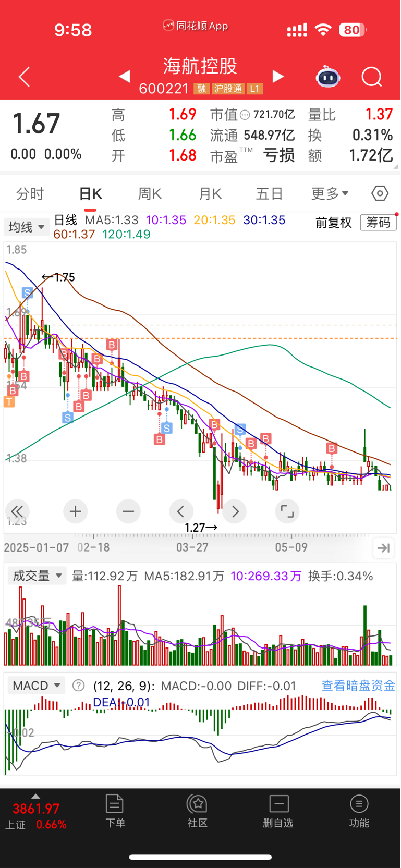Toggle 筹码 chip distribution button
Image resolution: width=401 pixels, height=868 pixels.
[379, 223]
